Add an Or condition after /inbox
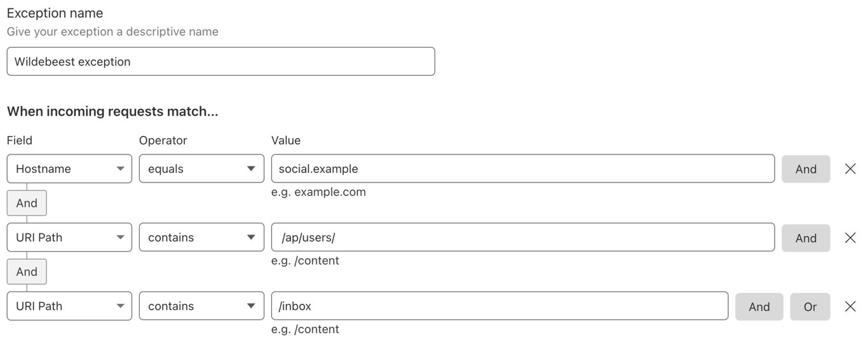The image size is (868, 344). tap(810, 306)
